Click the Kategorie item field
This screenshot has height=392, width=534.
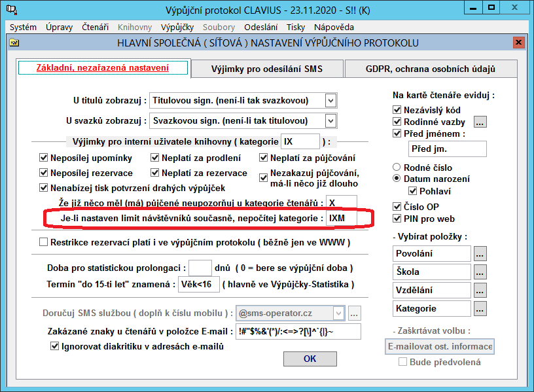pos(431,309)
